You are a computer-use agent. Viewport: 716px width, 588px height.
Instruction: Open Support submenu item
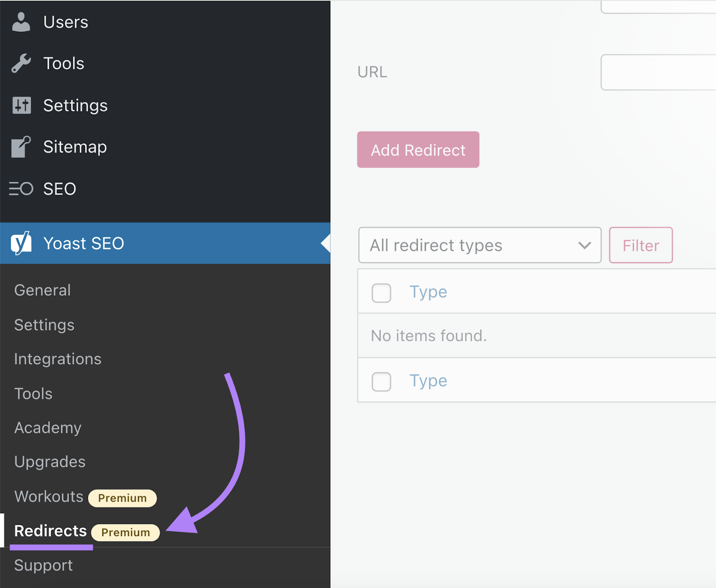(x=43, y=565)
